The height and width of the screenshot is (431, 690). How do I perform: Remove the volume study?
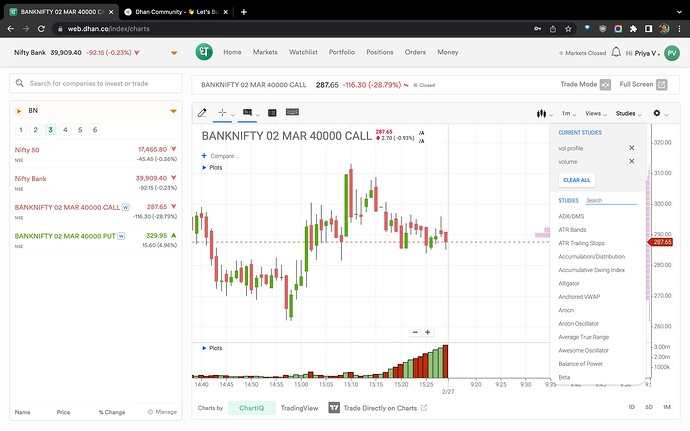coord(631,162)
